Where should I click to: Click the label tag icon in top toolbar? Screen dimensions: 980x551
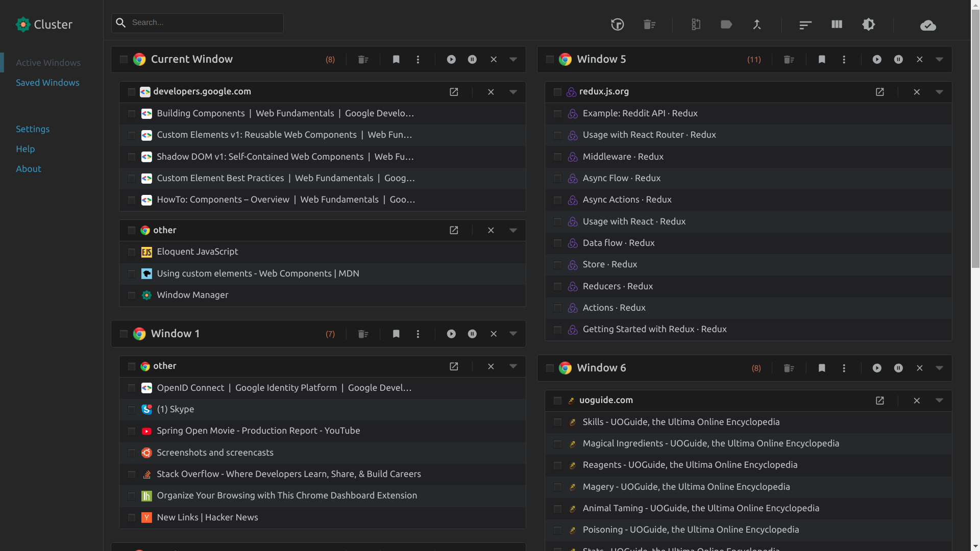coord(726,24)
